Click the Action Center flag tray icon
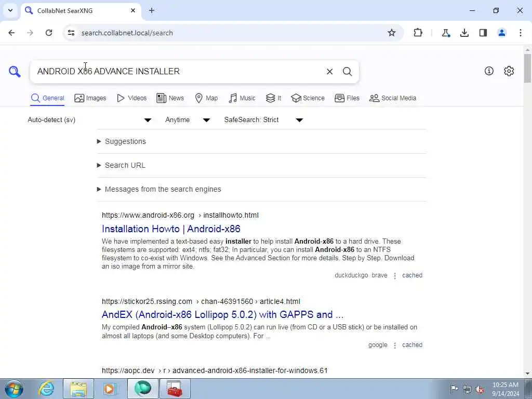This screenshot has width=532, height=399. point(454,389)
